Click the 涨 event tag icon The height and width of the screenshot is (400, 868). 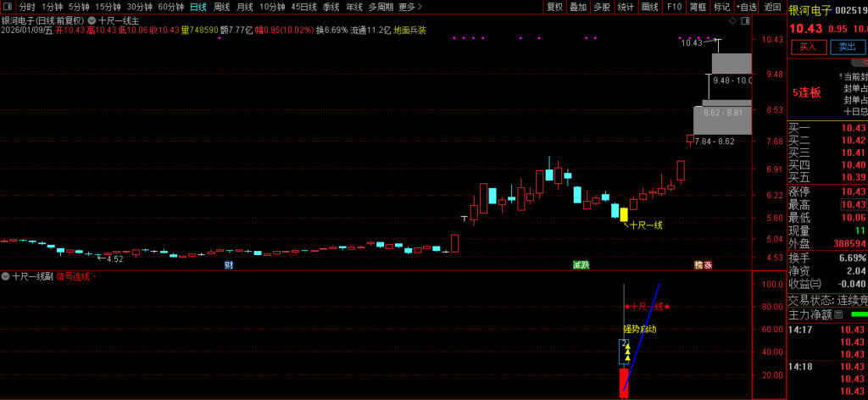(707, 265)
